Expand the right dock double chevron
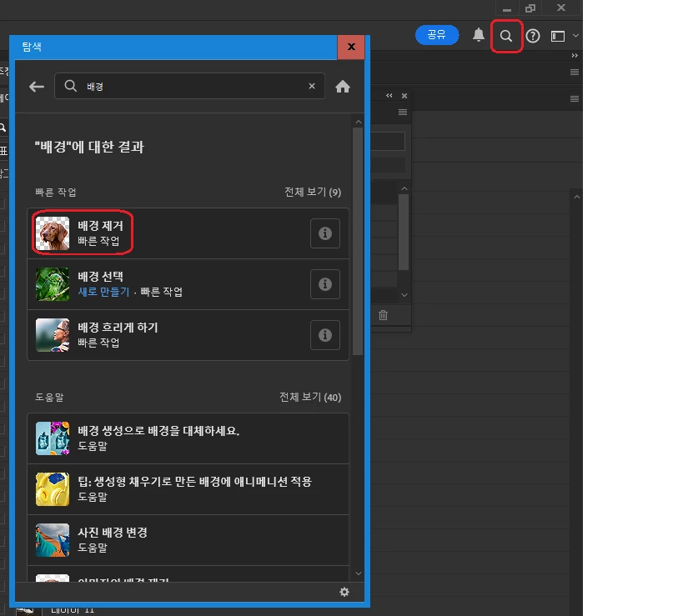This screenshot has height=616, width=693. 575,56
